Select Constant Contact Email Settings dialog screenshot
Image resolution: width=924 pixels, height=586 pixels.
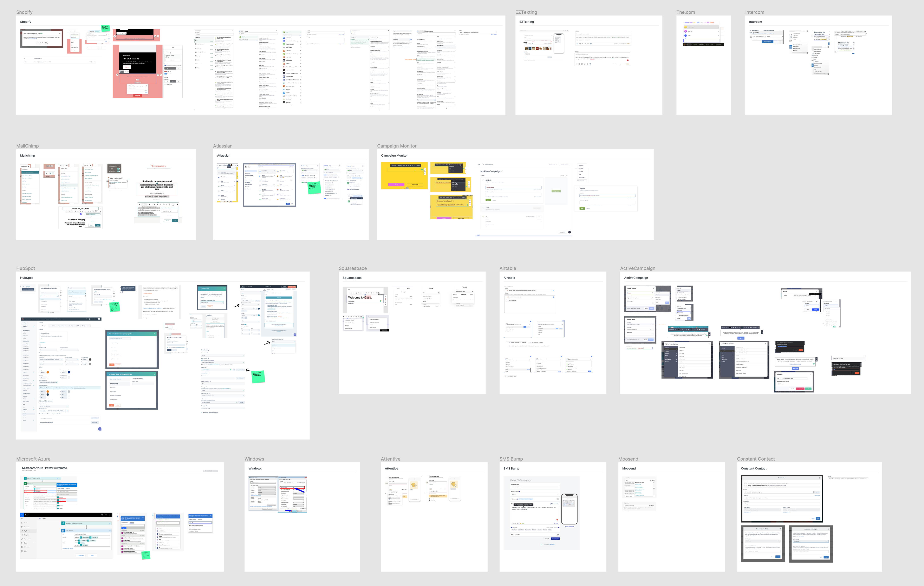[782, 499]
